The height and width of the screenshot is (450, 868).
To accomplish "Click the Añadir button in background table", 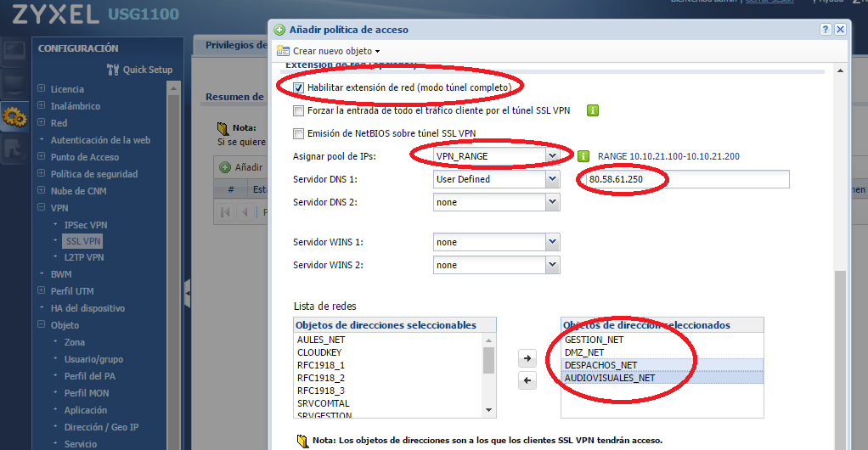I will (242, 167).
